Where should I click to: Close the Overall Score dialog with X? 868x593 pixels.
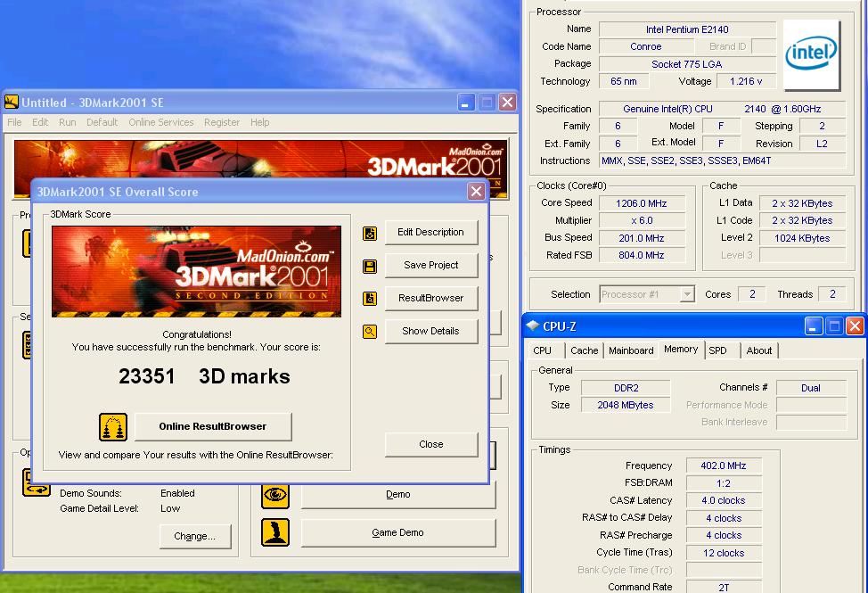coord(476,192)
